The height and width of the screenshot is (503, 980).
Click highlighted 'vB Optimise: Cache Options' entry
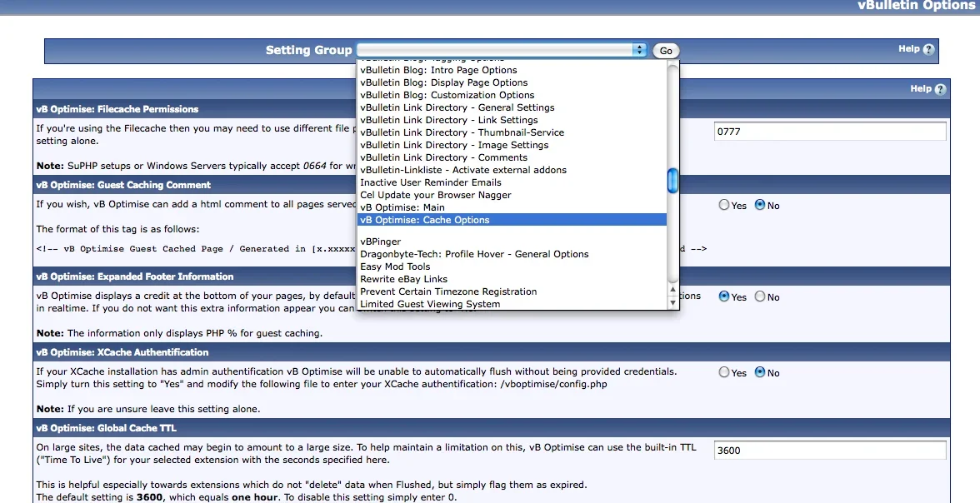click(x=512, y=220)
